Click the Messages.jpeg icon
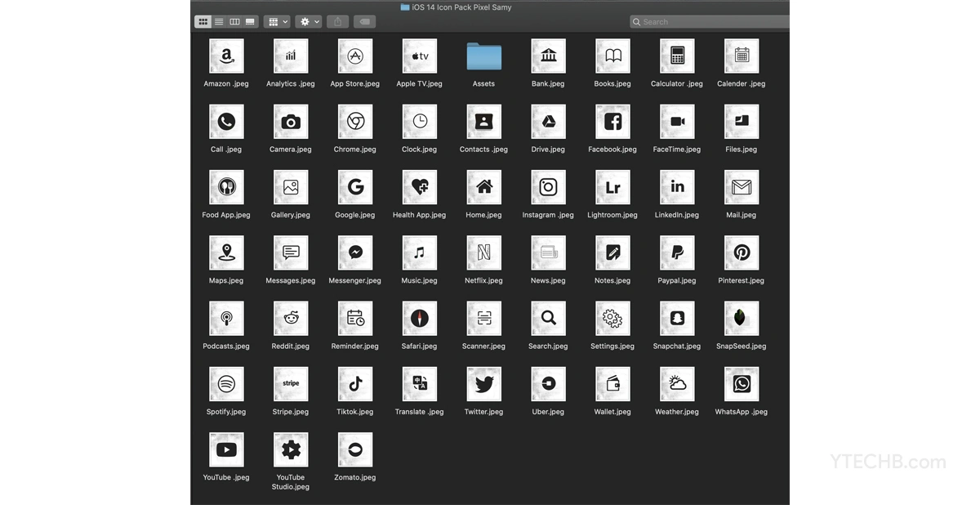980x505 pixels. pyautogui.click(x=291, y=253)
